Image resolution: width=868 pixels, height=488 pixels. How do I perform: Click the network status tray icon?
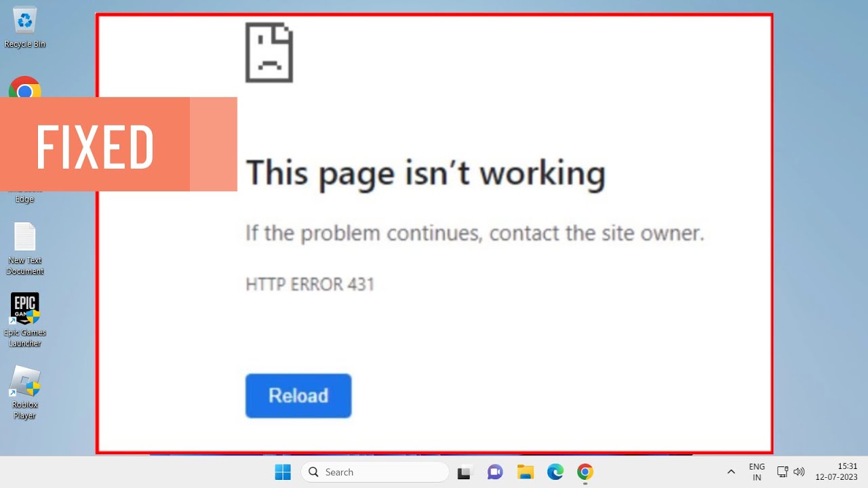coord(782,472)
